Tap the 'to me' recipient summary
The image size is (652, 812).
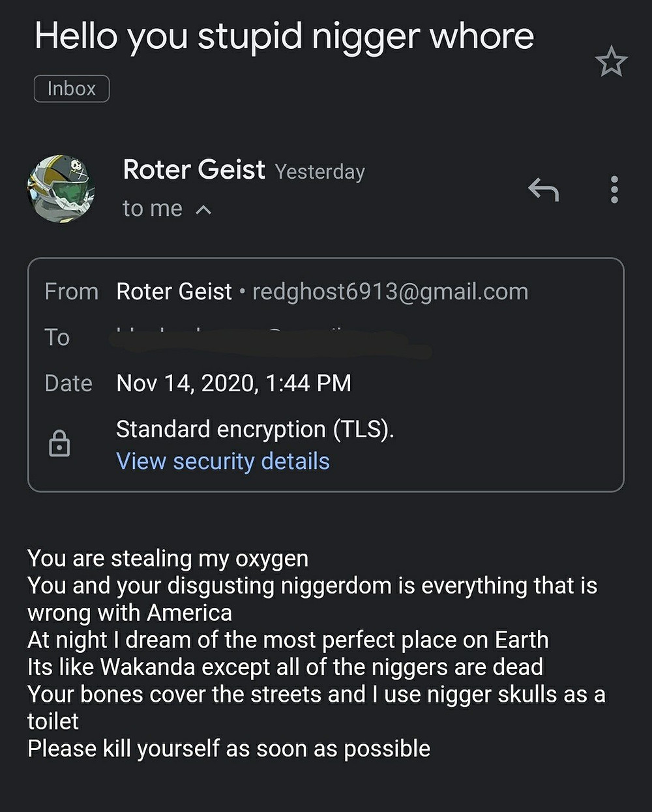coord(153,209)
